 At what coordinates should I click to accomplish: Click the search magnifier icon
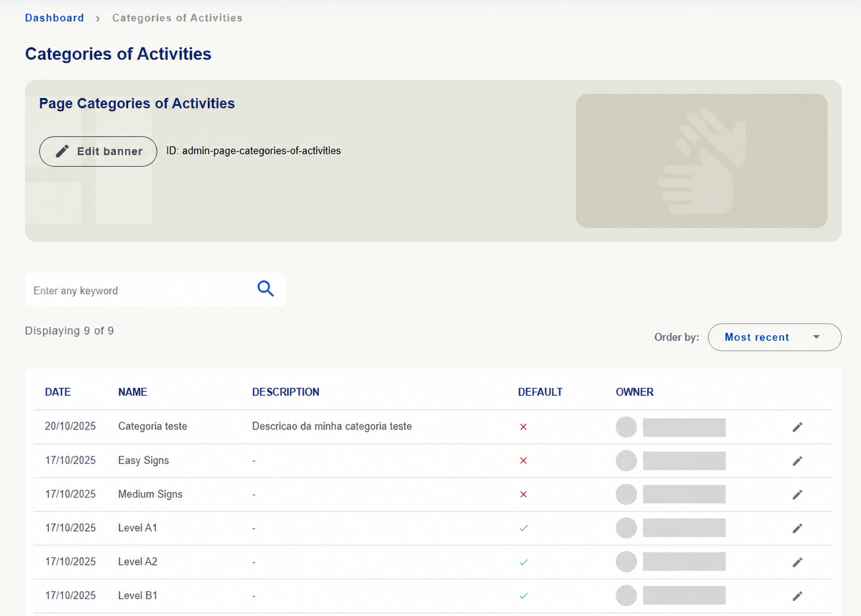[x=265, y=289]
